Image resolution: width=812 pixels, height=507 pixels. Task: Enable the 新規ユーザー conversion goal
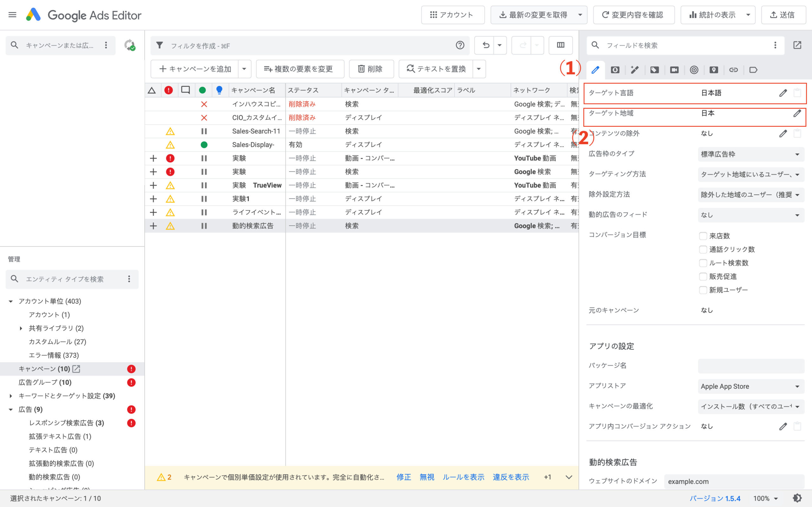click(703, 290)
